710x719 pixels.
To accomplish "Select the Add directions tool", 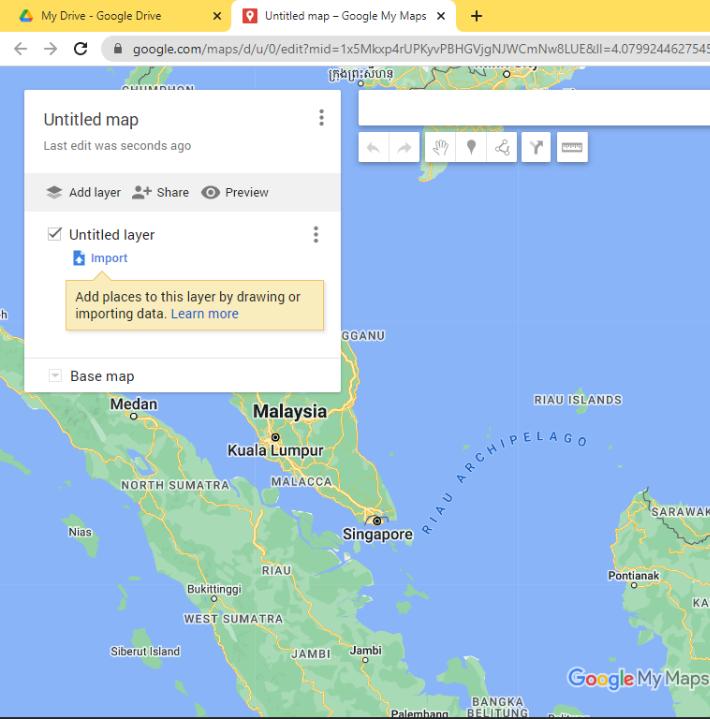I will click(536, 148).
